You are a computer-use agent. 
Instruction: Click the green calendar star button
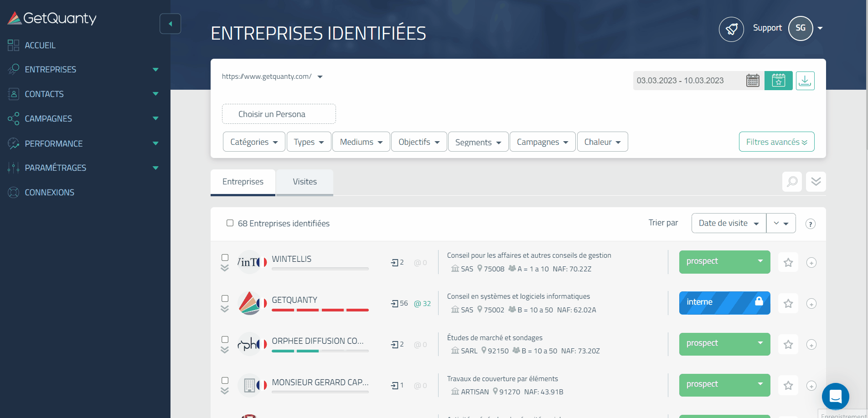click(779, 81)
